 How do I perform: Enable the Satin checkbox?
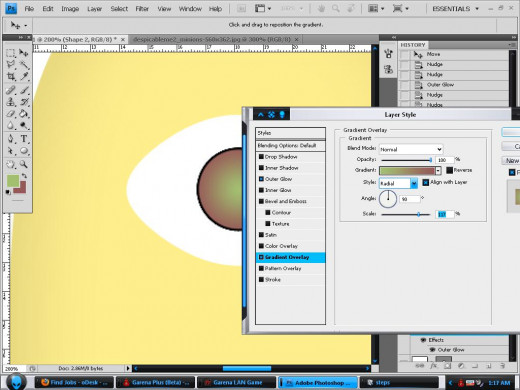click(261, 235)
